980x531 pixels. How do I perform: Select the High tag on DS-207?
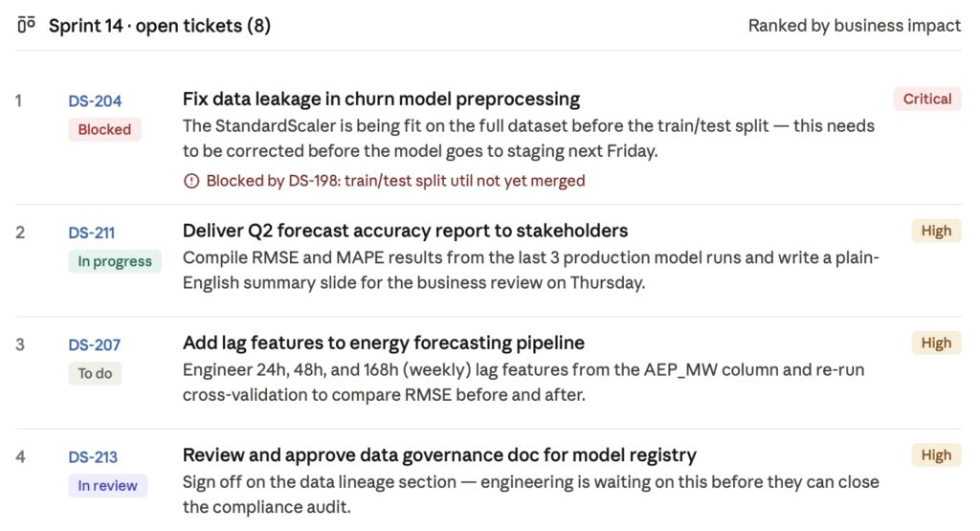click(936, 343)
